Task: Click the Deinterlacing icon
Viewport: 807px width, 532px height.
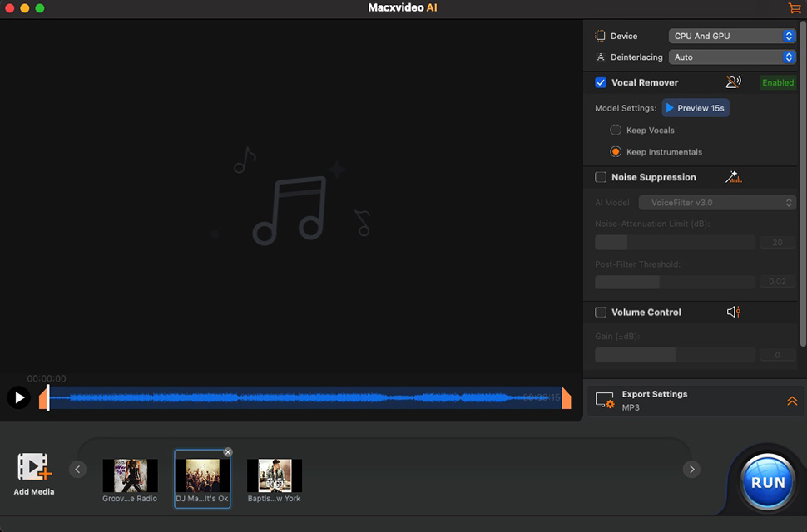Action: tap(600, 57)
